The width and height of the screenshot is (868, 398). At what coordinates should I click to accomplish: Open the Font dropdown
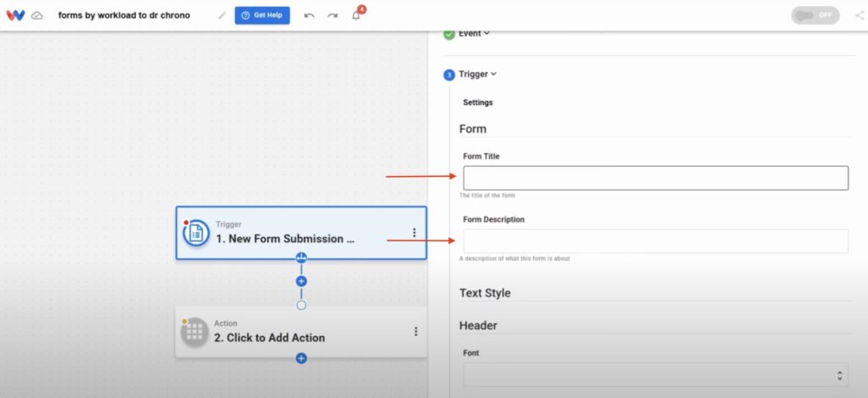[655, 375]
